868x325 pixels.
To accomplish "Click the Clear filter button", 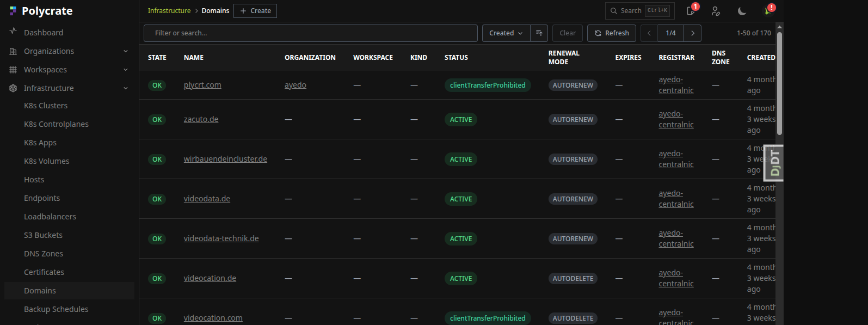I will (568, 33).
